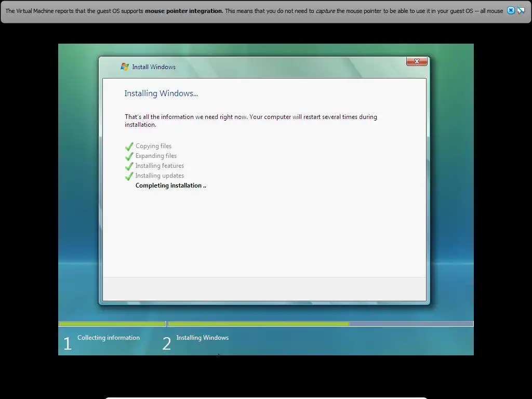Click the Completing installation step text
The image size is (532, 399).
point(171,185)
